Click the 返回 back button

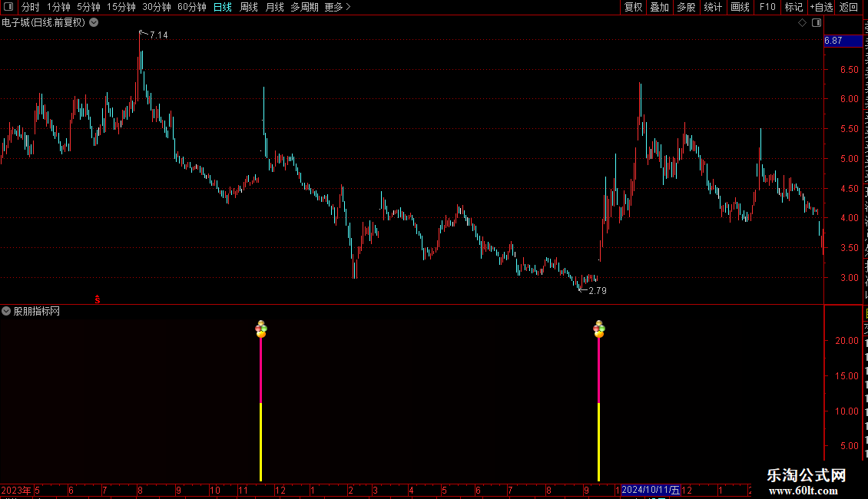[848, 7]
